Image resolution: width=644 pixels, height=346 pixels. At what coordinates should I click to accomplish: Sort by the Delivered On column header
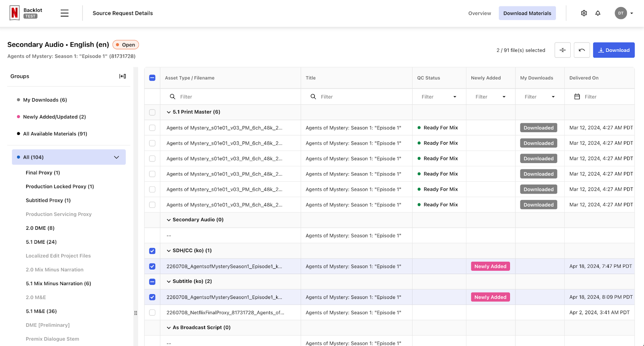click(584, 78)
